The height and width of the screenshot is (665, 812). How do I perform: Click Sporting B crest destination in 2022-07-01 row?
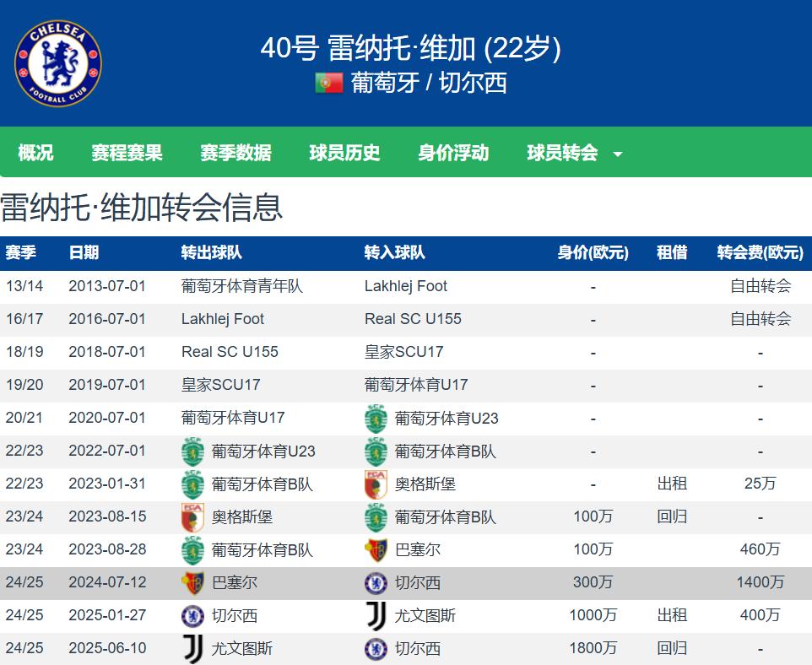(x=376, y=451)
